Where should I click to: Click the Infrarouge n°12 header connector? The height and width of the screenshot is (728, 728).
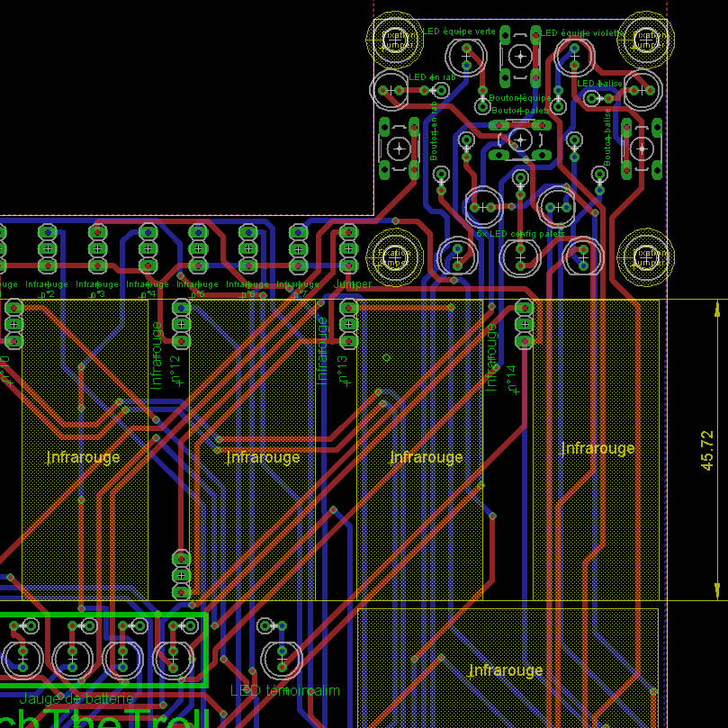click(x=181, y=323)
